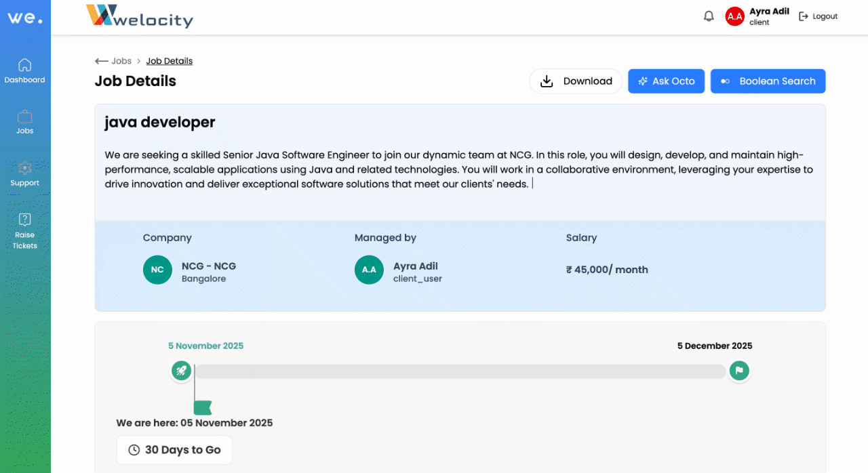Click the rocket start icon on timeline

click(181, 371)
